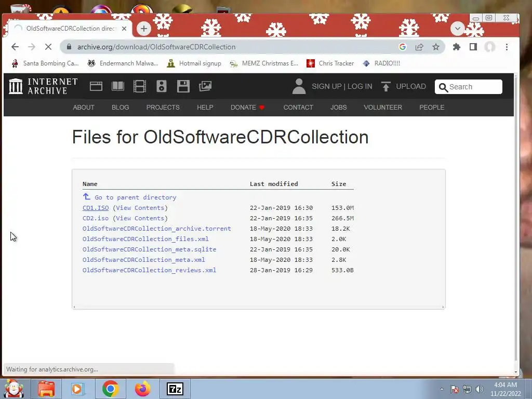Close the OldSoftwareCDRCollection tab
This screenshot has width=532, height=399.
pyautogui.click(x=124, y=29)
